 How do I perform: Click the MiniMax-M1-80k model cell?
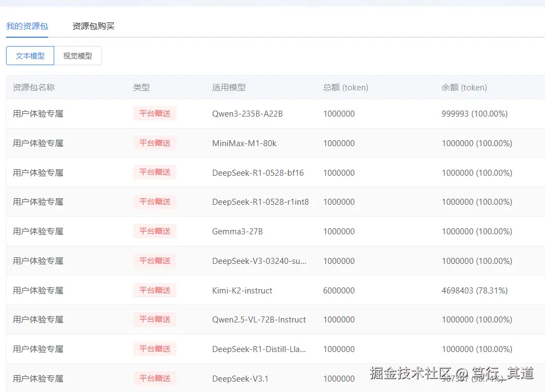(x=244, y=143)
